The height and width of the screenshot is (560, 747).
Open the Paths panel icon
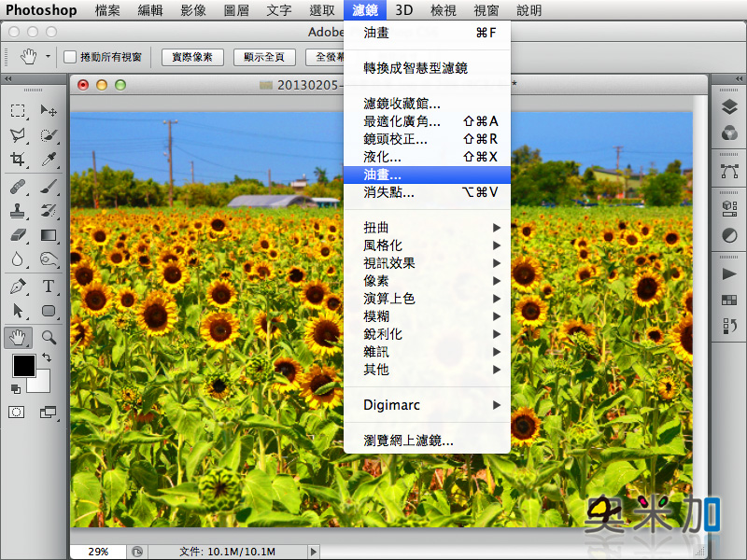click(x=729, y=171)
